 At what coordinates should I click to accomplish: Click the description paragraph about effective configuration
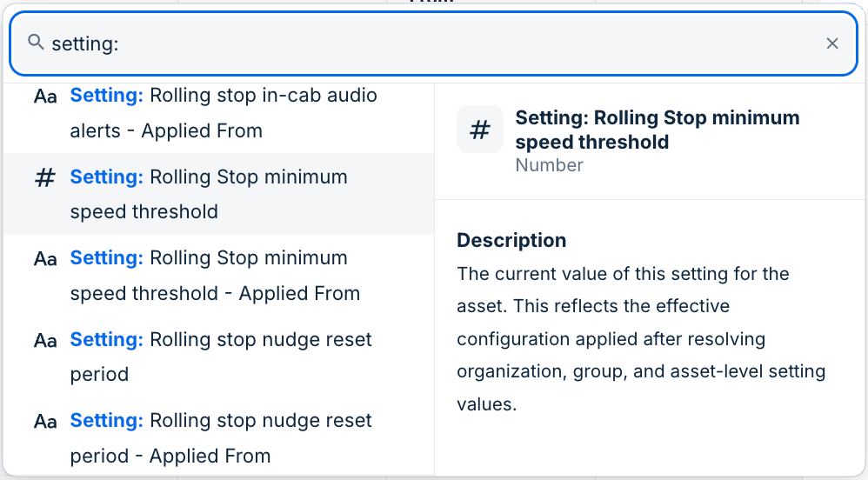pyautogui.click(x=641, y=339)
